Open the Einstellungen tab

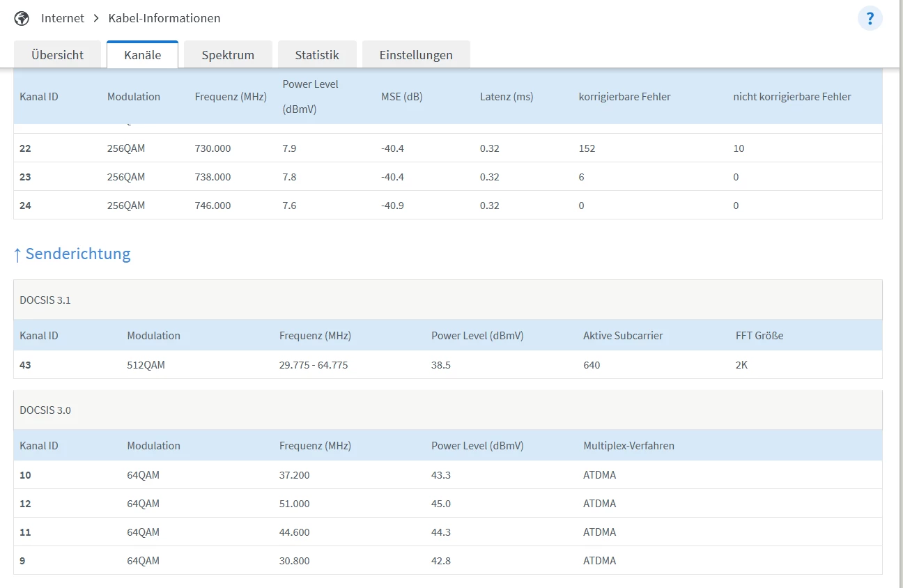416,55
